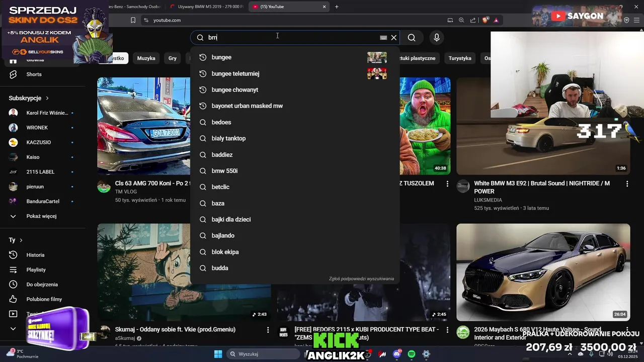
Task: Expand 'Pokaż więcej' subscriptions
Action: [x=41, y=216]
